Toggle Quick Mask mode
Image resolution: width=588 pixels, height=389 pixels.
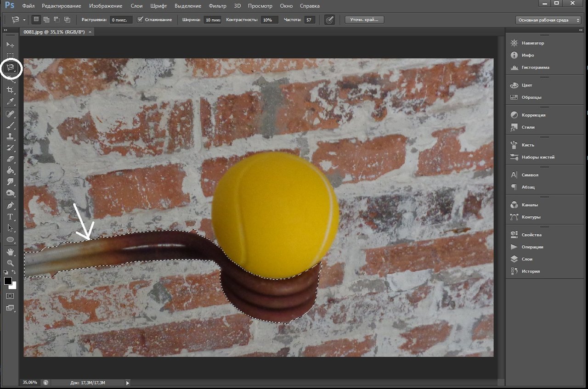(10, 296)
